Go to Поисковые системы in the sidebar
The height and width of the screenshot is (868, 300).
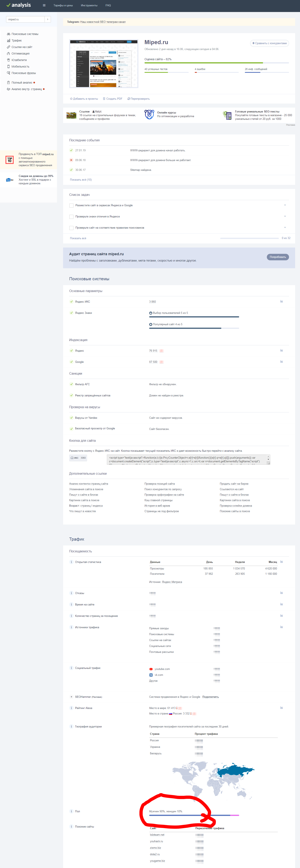pos(23,34)
